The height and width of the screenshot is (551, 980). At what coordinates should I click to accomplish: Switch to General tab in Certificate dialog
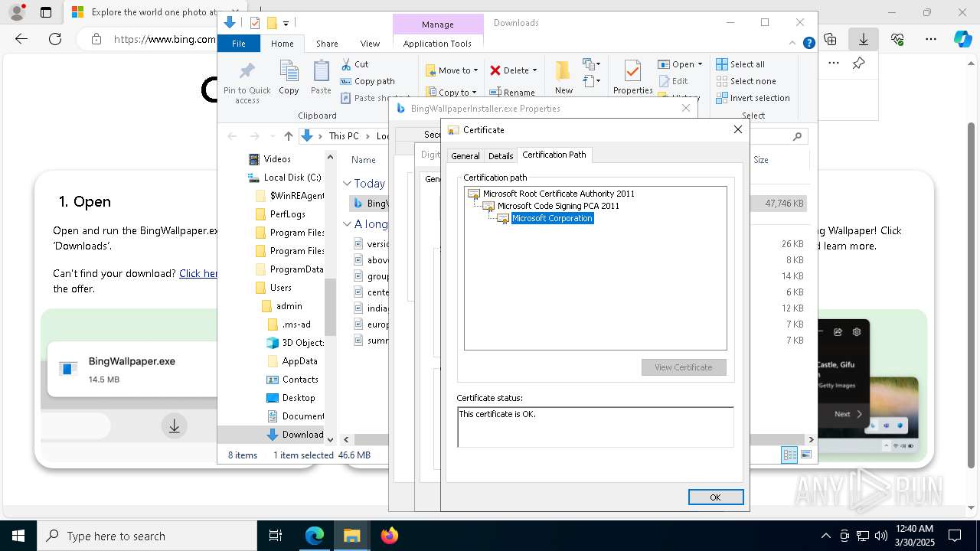tap(465, 155)
